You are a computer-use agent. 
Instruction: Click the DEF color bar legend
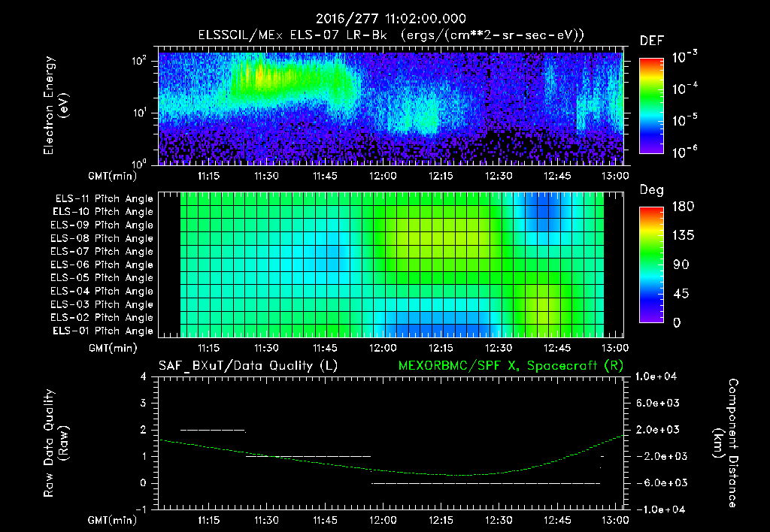[x=651, y=106]
